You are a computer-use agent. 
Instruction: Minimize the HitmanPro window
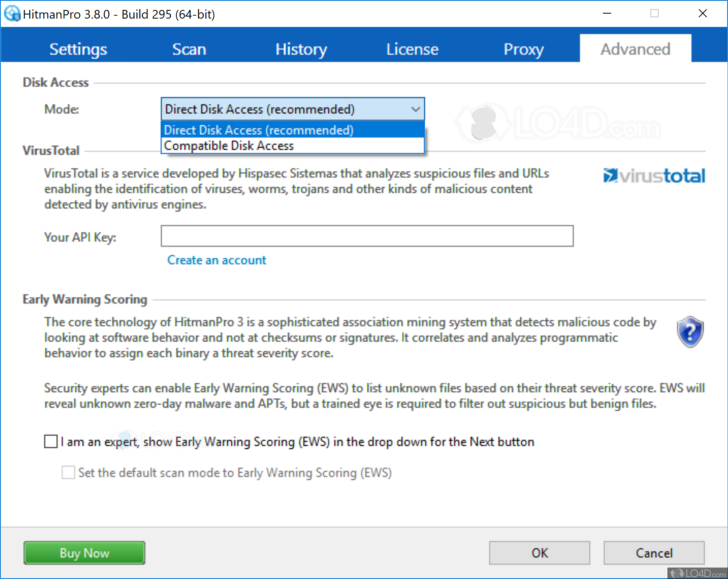607,14
